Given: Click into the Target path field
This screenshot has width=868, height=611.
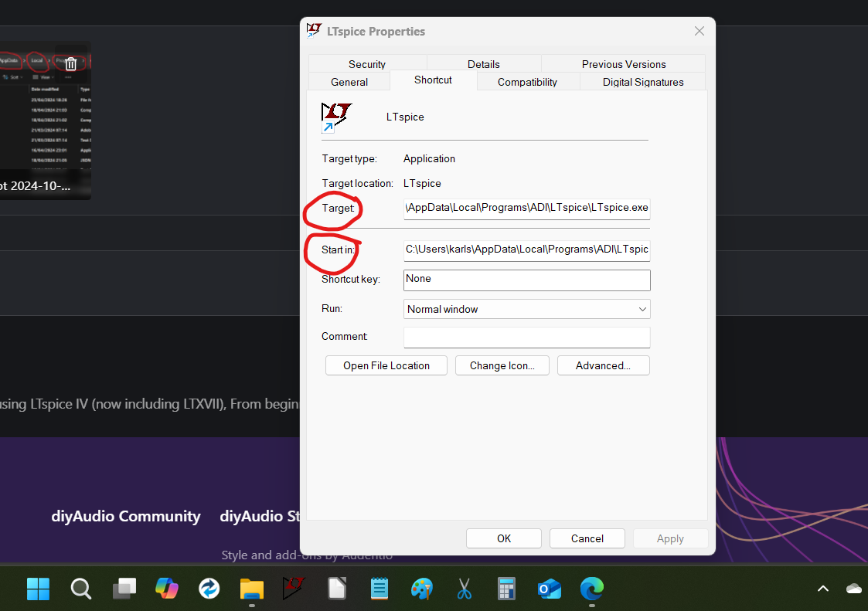Looking at the screenshot, I should coord(526,209).
